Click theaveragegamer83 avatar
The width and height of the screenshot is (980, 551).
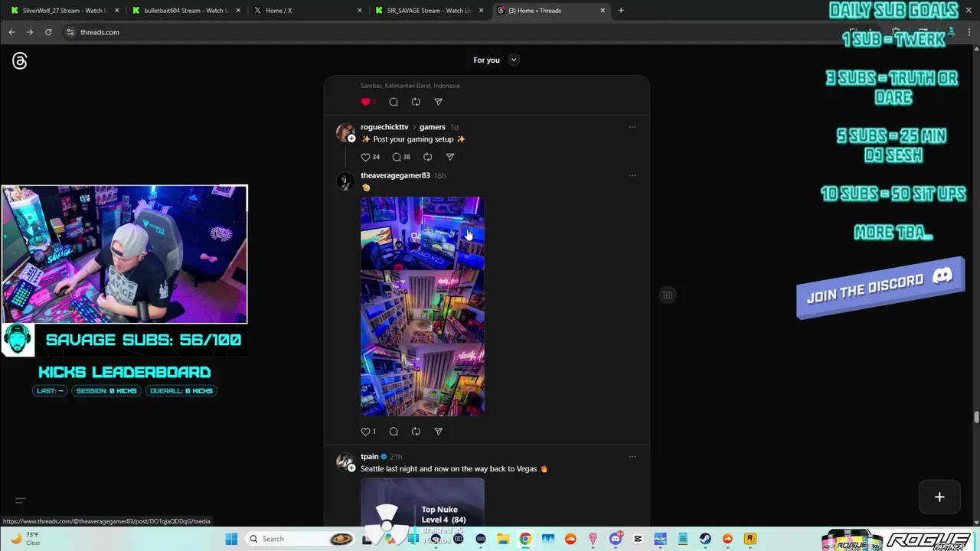pos(345,181)
